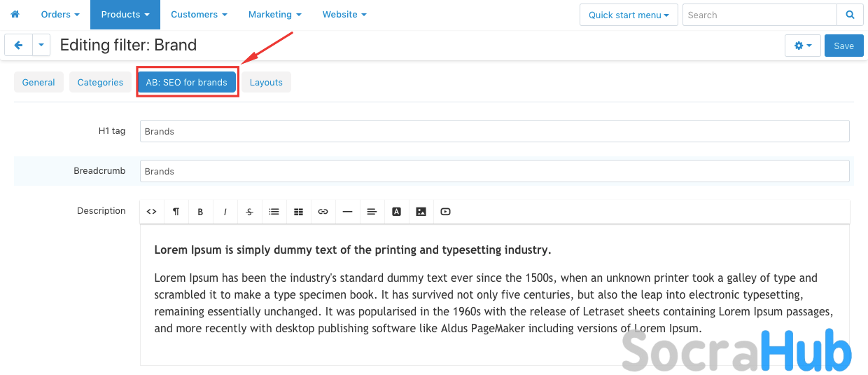
Task: Insert a table into the description
Action: (x=298, y=212)
